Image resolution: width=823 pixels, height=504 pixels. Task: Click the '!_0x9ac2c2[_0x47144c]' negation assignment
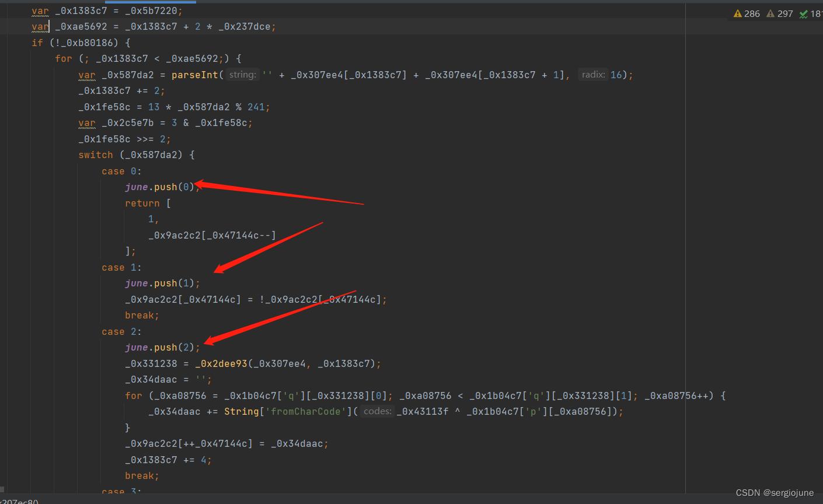(x=320, y=300)
